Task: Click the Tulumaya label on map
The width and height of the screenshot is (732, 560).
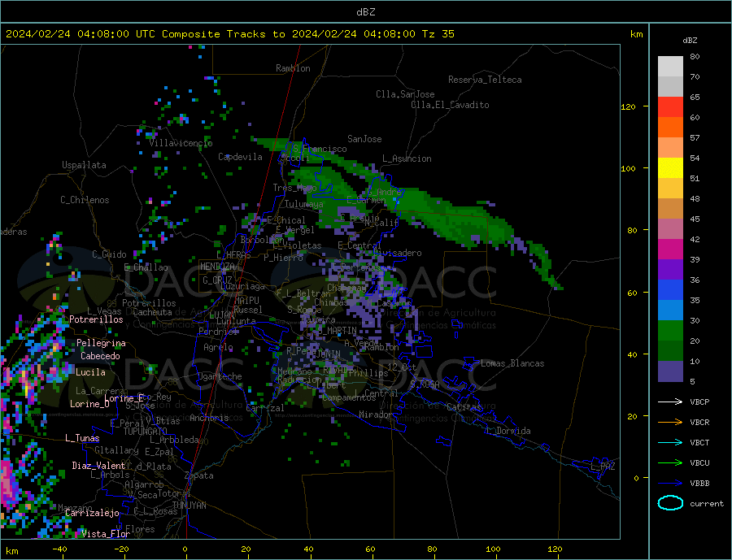Action: [304, 204]
